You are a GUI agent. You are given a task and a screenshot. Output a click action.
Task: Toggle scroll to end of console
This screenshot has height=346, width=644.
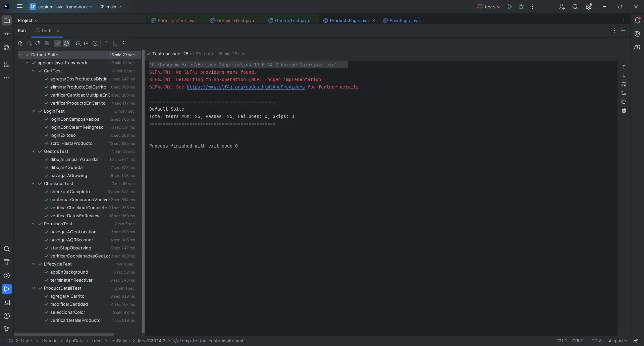pos(624,93)
